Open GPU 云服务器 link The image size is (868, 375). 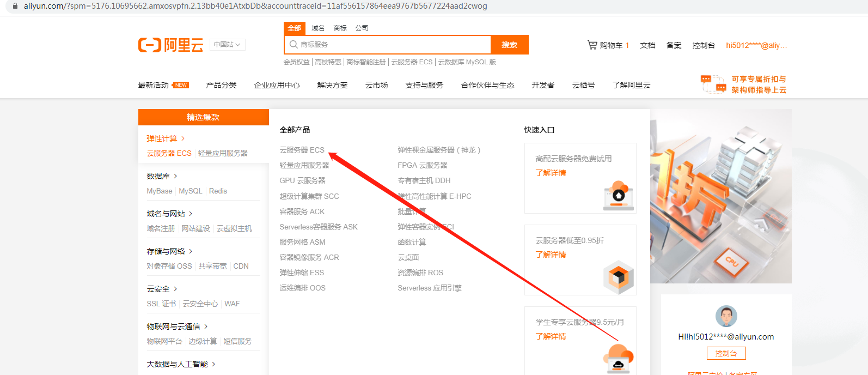click(x=302, y=180)
